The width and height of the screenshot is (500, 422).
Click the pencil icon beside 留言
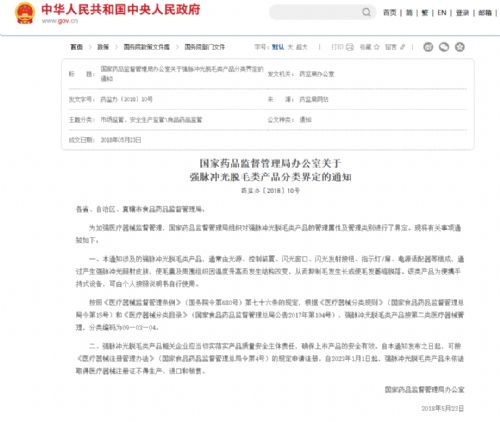(403, 47)
